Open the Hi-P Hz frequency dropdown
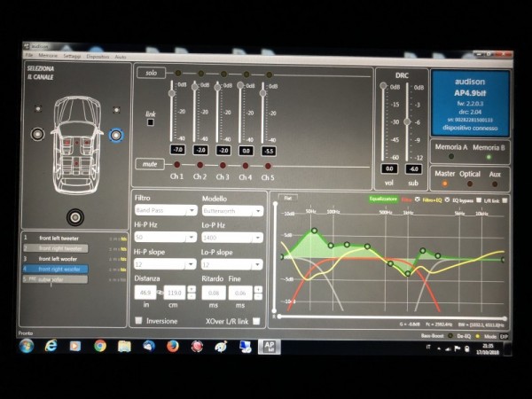The image size is (532, 399). coord(165,237)
